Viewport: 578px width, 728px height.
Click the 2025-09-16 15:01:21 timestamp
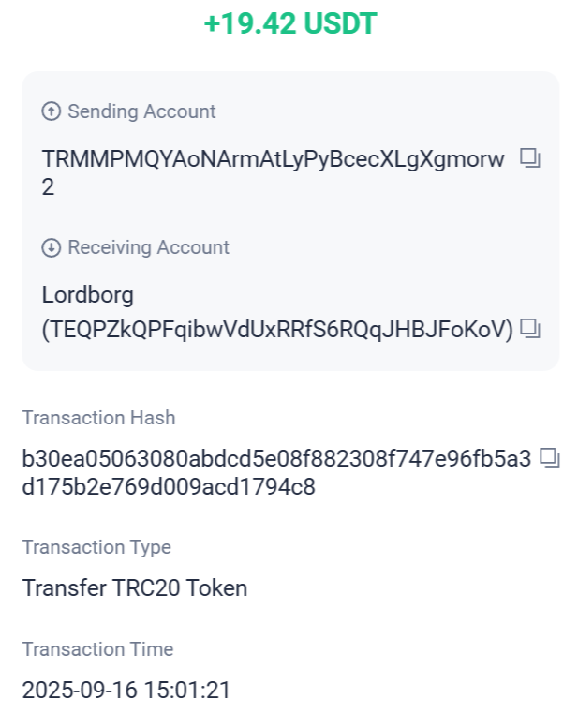pos(126,691)
